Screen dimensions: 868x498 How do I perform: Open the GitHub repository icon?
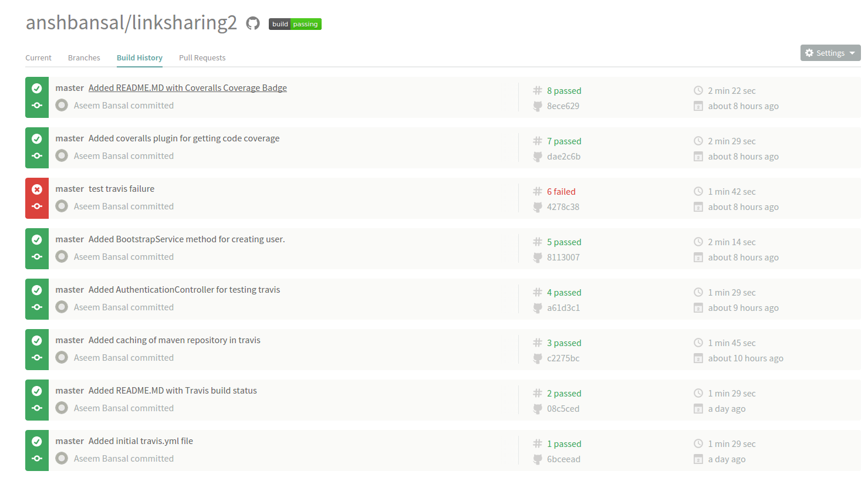click(252, 23)
